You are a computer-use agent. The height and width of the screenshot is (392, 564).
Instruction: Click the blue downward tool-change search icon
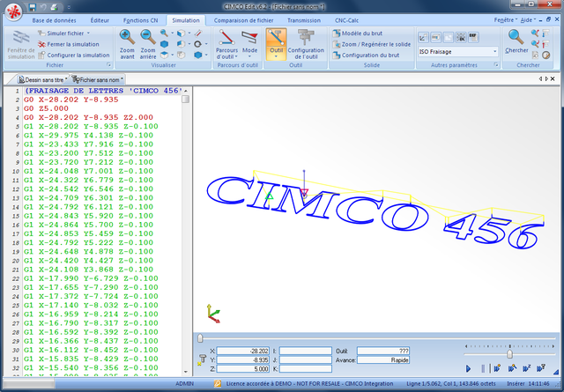click(x=546, y=33)
